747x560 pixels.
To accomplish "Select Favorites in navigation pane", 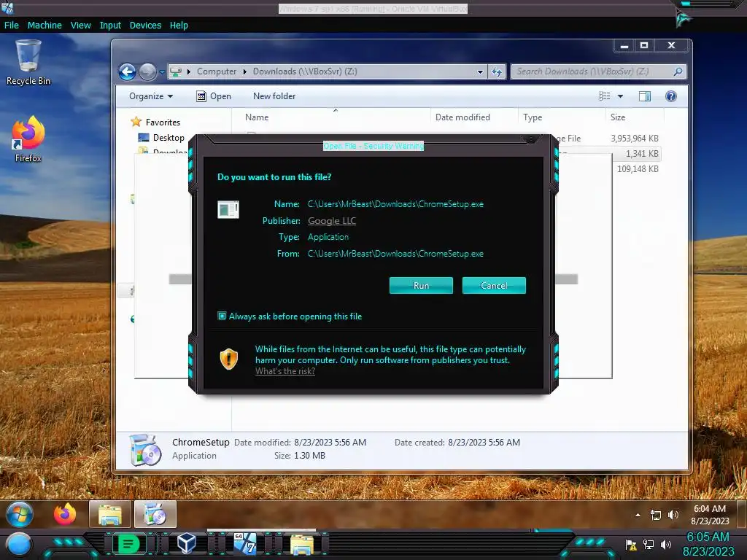I will click(x=163, y=122).
